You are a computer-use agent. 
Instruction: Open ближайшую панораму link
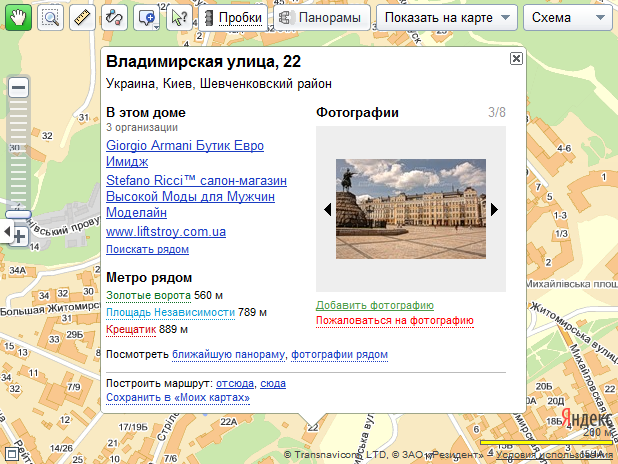click(x=229, y=354)
